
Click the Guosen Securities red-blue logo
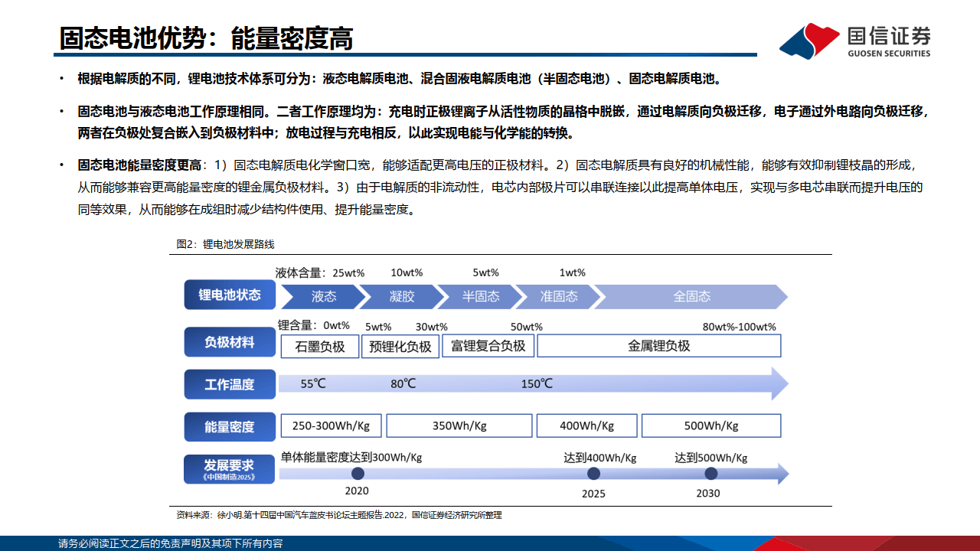(808, 41)
